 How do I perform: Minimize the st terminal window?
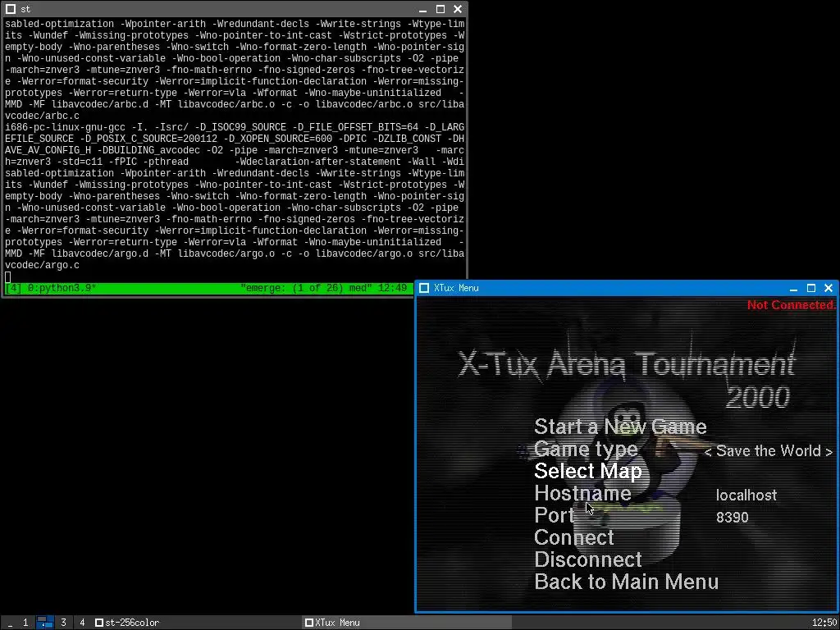coord(422,9)
